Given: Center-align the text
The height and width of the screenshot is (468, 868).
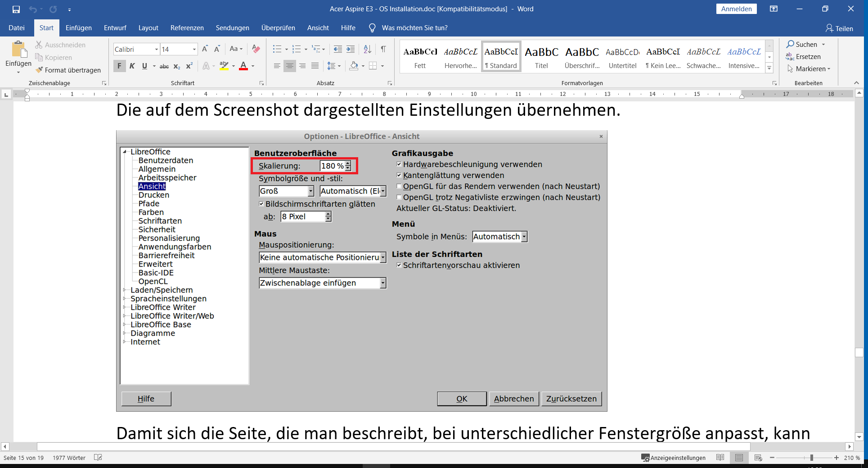Looking at the screenshot, I should [290, 66].
